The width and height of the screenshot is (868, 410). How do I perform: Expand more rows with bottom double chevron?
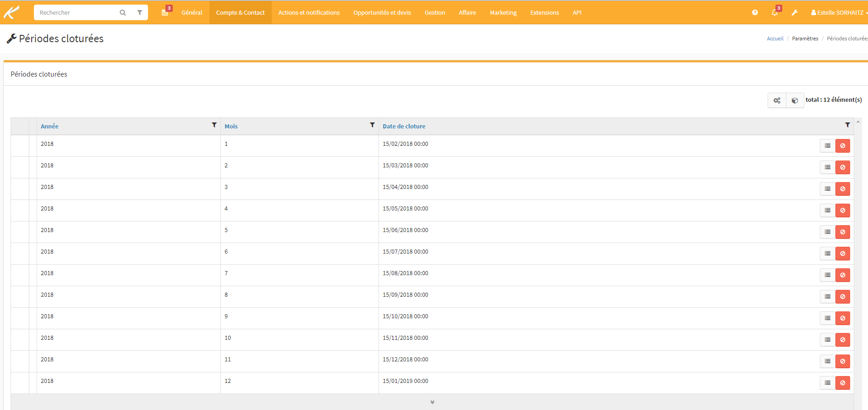click(432, 402)
